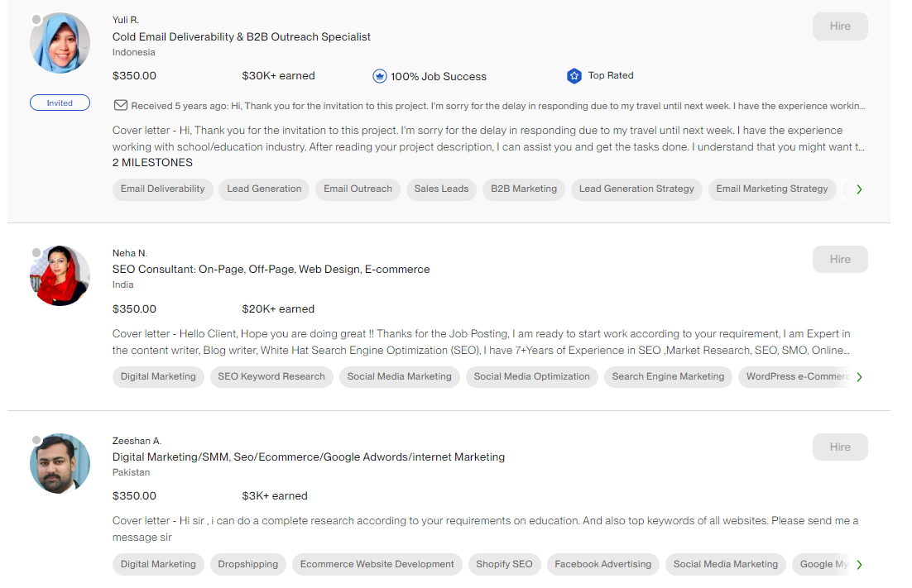Click the envelope message icon
912x588 pixels.
tap(121, 106)
